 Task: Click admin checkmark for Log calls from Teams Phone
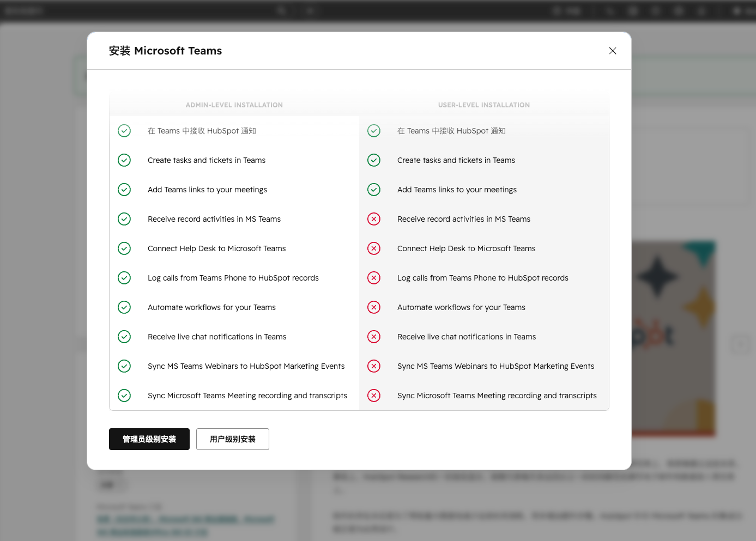(x=124, y=278)
